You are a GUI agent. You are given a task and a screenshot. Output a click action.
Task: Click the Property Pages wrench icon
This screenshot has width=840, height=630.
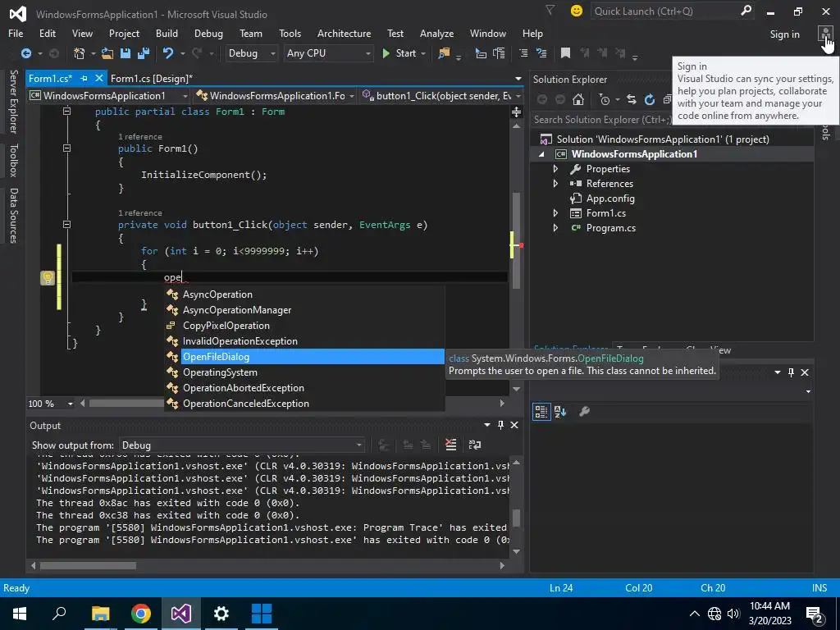[x=584, y=412]
